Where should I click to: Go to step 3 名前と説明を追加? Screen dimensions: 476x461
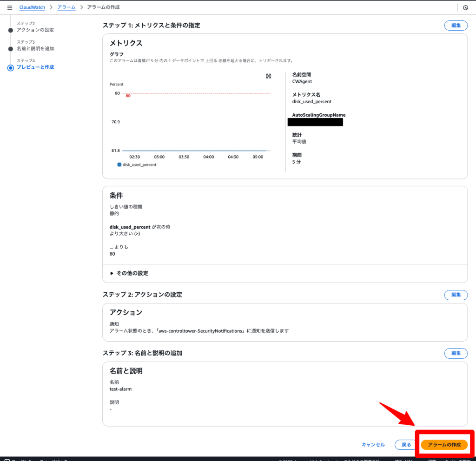(35, 48)
